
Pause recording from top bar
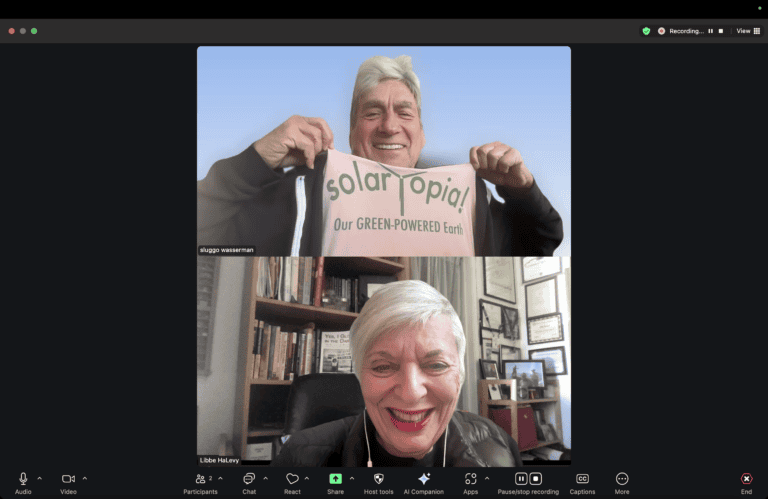(x=710, y=31)
